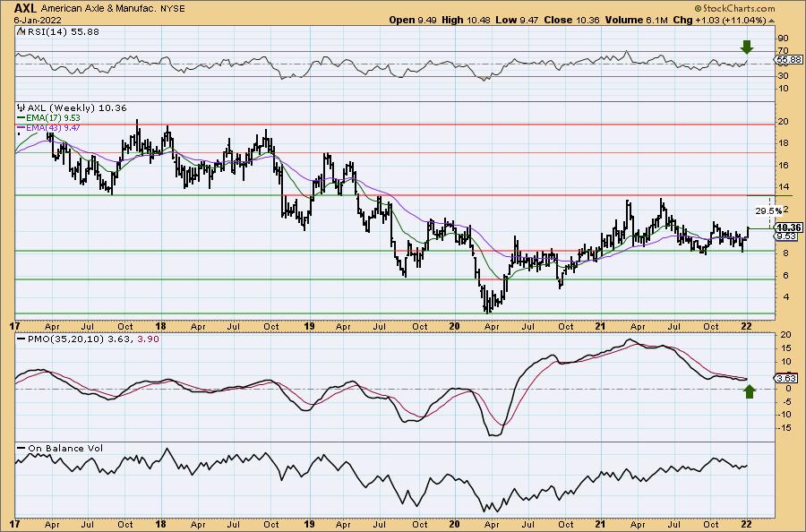This screenshot has height=532, width=806.
Task: Select the Close 10.36 value in header
Action: tap(572, 20)
